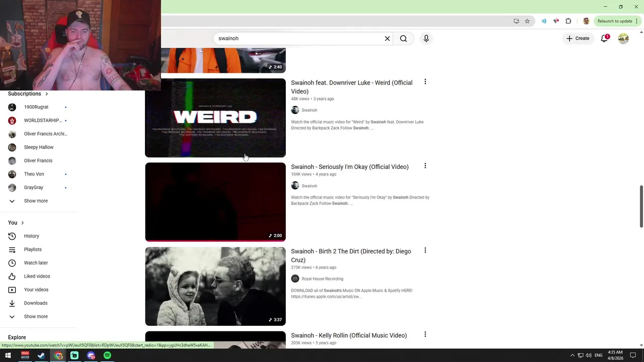Image resolution: width=644 pixels, height=362 pixels.
Task: Open Spotify from the taskbar
Action: point(107,355)
